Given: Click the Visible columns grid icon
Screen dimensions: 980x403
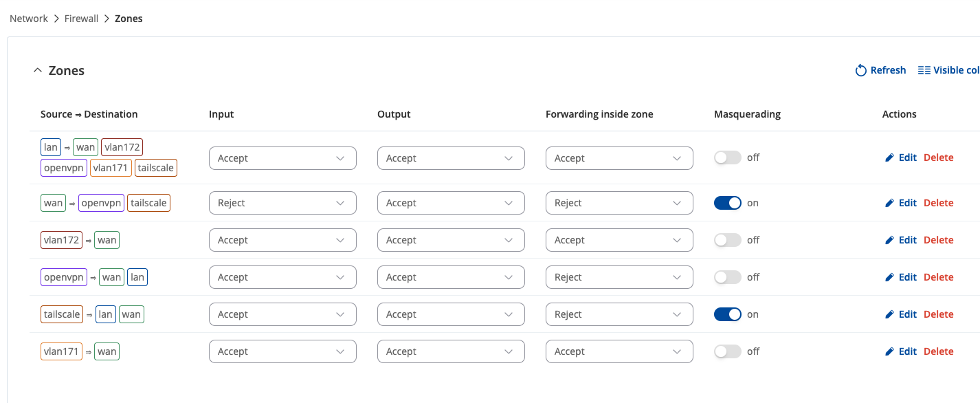Looking at the screenshot, I should pyautogui.click(x=924, y=70).
